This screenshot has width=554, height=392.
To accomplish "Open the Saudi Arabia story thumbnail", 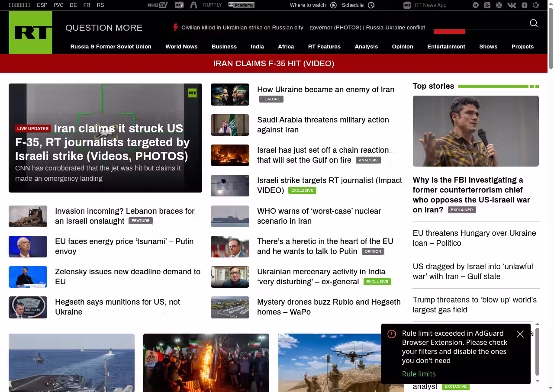I will [230, 125].
